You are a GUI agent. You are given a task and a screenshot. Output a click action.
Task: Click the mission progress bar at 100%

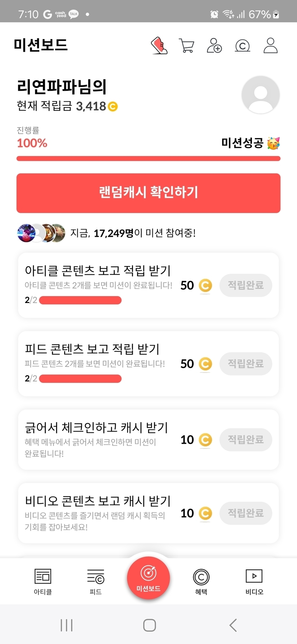pos(148,158)
